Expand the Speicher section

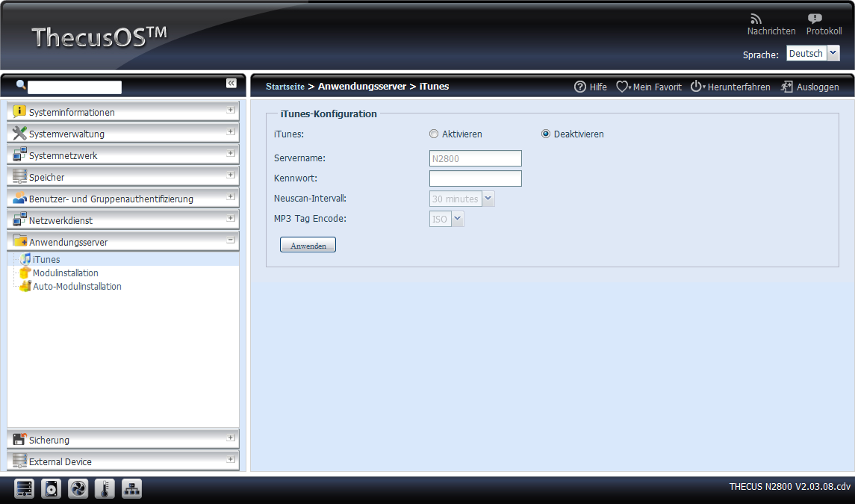[231, 175]
